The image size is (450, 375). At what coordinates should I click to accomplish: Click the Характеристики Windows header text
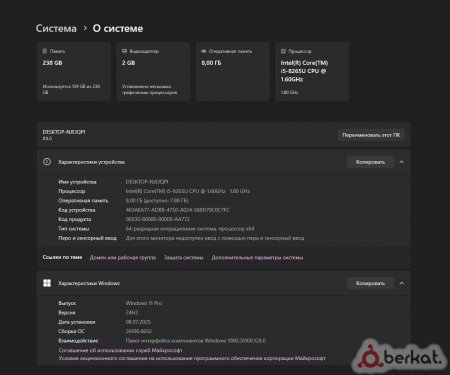point(89,283)
